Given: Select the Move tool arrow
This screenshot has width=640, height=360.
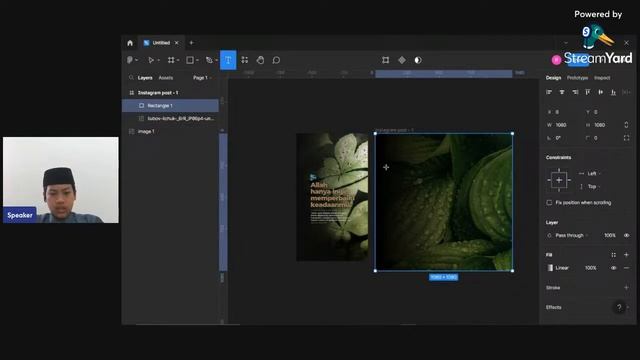Looking at the screenshot, I should 151,60.
